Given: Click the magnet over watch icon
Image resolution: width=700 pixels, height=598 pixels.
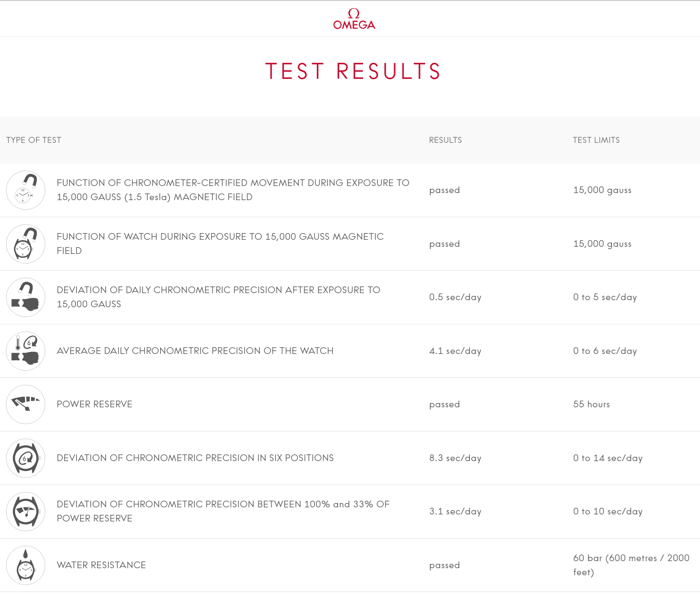Looking at the screenshot, I should click(26, 244).
